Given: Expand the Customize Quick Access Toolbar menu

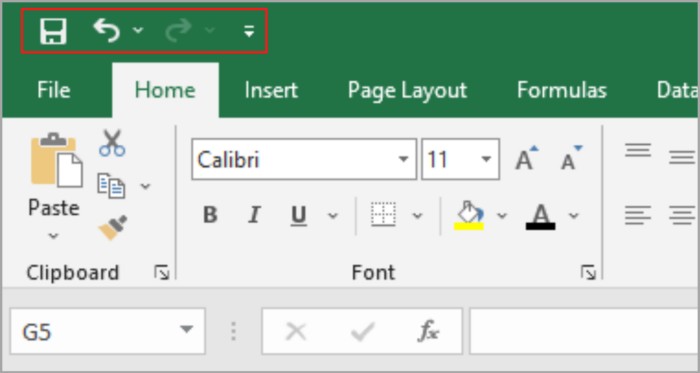Looking at the screenshot, I should click(x=249, y=31).
